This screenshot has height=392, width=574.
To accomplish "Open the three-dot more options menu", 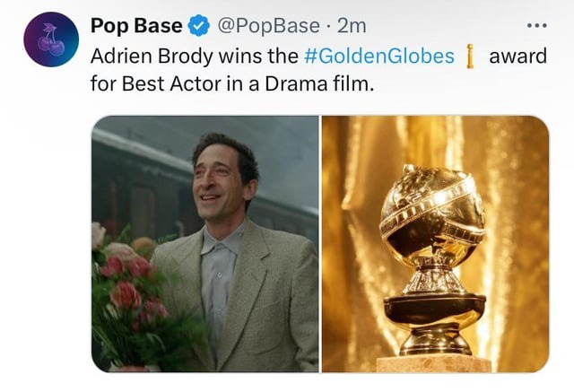I will [536, 25].
